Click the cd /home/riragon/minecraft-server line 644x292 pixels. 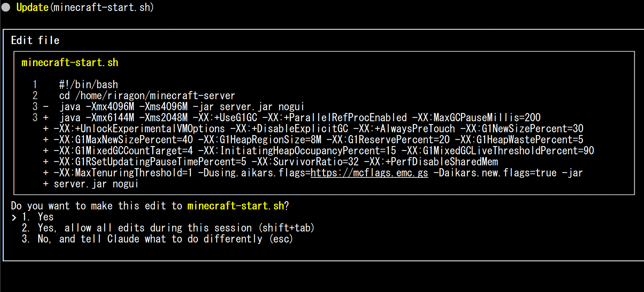pos(147,96)
